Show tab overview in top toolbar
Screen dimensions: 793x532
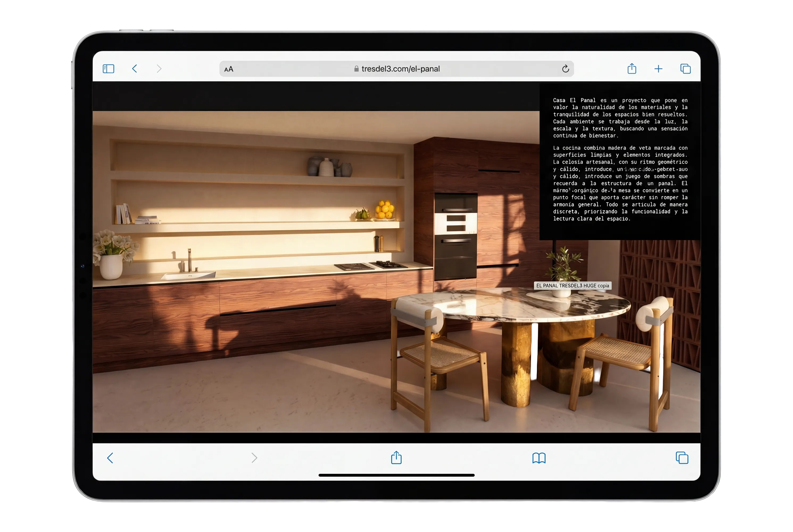(685, 69)
